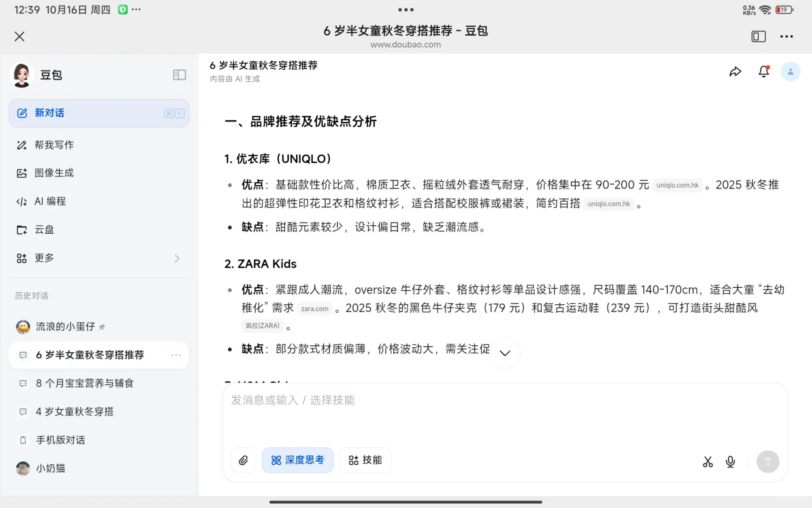This screenshot has width=812, height=508.
Task: Click the pin star beside 流浪的小蛋仔
Action: (x=102, y=327)
